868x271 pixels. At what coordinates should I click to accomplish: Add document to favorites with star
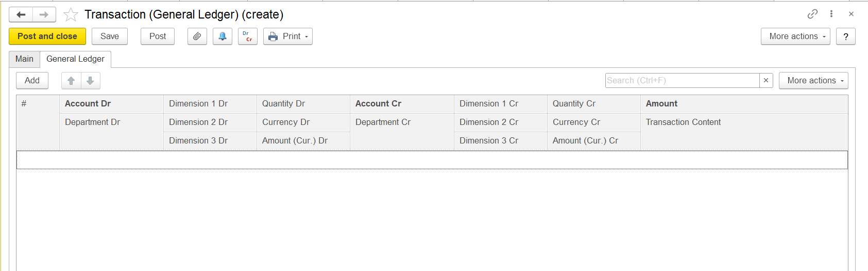(x=71, y=14)
